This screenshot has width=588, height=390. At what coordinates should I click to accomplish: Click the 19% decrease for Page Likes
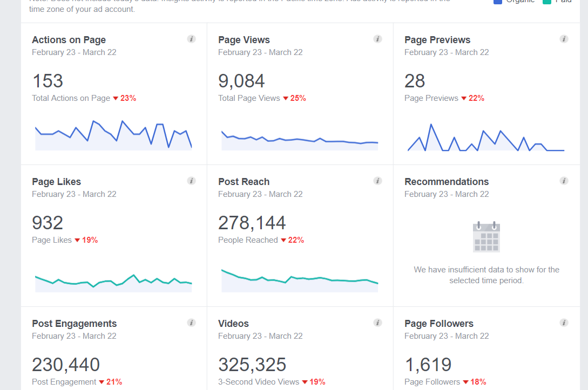(86, 240)
